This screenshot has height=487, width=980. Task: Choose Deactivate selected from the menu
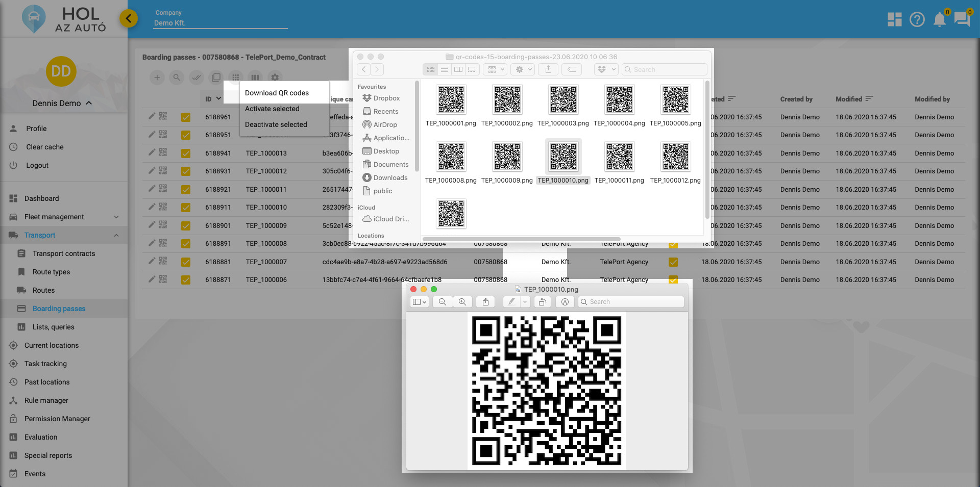(276, 124)
